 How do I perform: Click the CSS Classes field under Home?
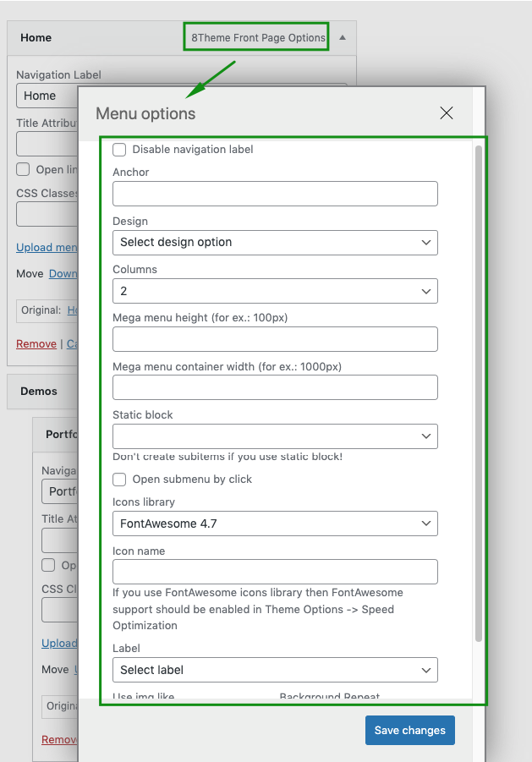47,214
